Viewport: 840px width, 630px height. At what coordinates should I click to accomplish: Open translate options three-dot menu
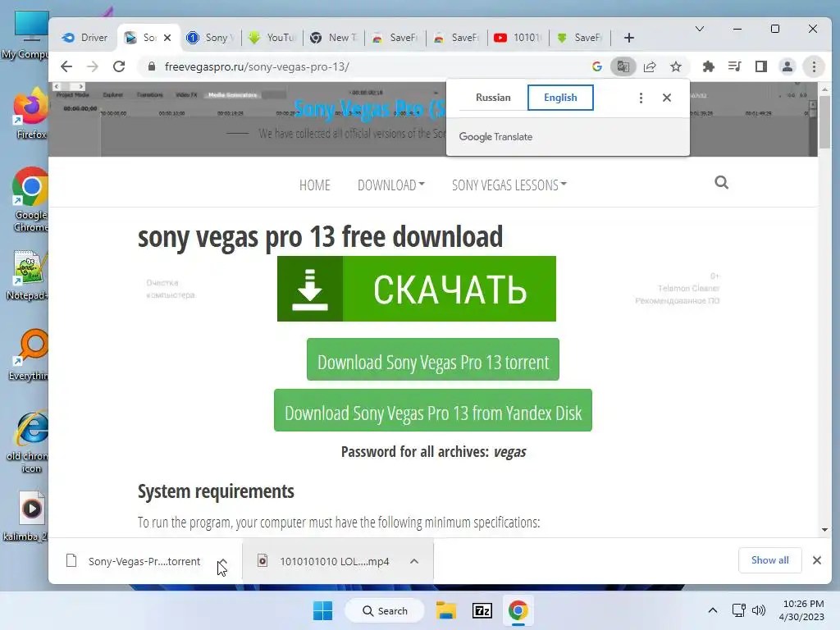pyautogui.click(x=641, y=98)
